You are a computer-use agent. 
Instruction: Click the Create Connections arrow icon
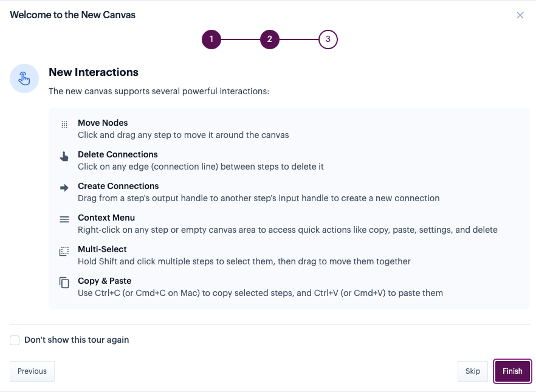pos(64,188)
